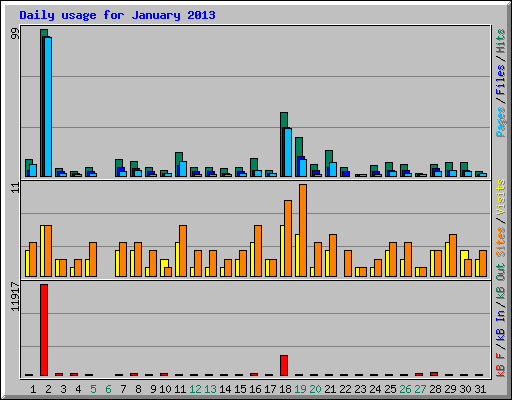512x400 pixels.
Task: Click the y-axis value "11917"
Action: pyautogui.click(x=15, y=297)
